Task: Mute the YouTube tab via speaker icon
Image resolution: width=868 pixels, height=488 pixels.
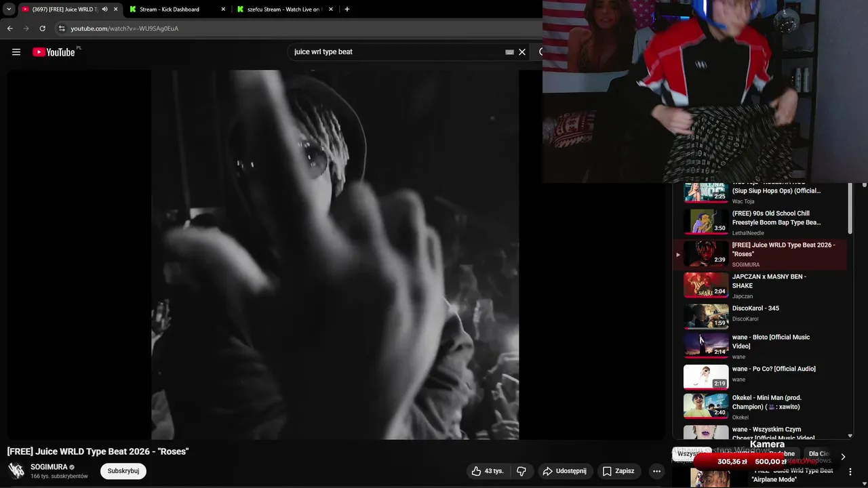Action: (x=104, y=9)
